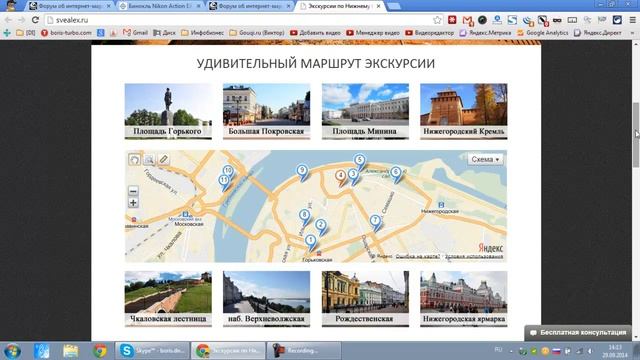
Task: Open the Диск bookmark
Action: point(164,33)
